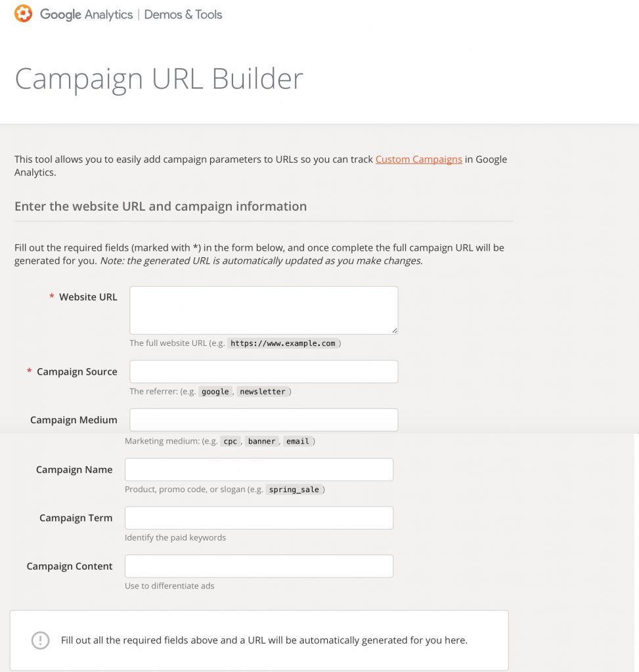Screen dimensions: 639x672
Task: Open the Custom Campaigns link
Action: pyautogui.click(x=418, y=159)
